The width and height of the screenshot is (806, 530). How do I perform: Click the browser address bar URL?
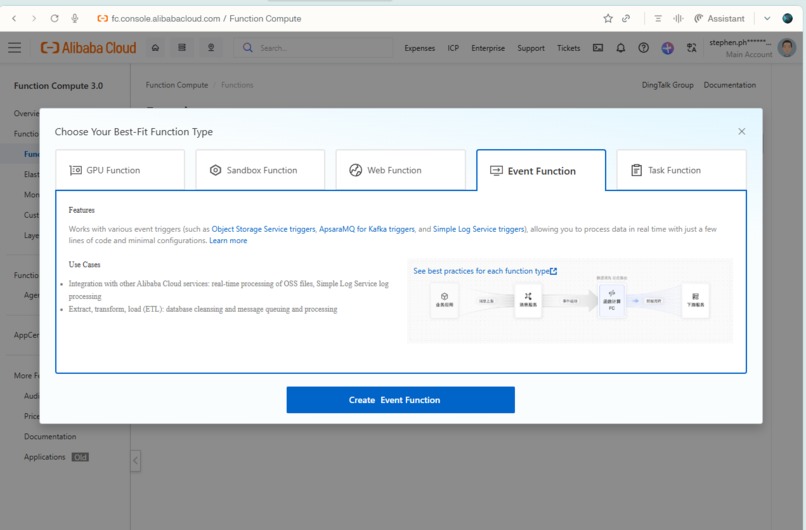pos(206,19)
